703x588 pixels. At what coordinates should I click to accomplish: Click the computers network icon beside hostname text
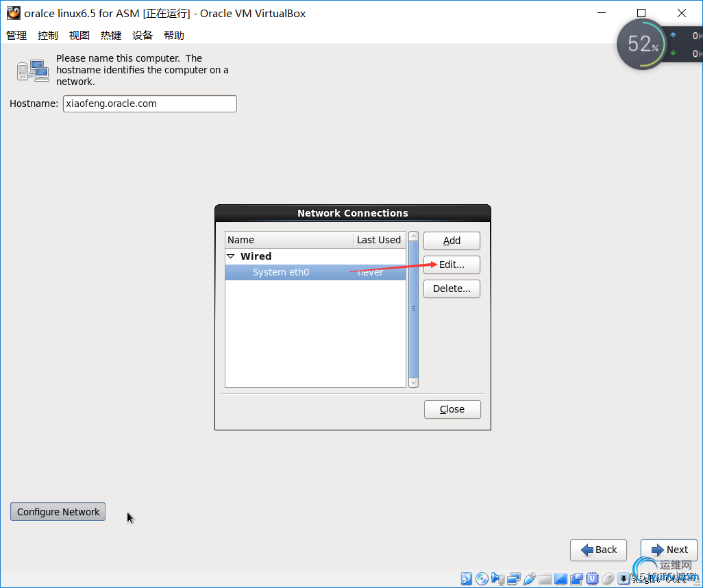33,71
